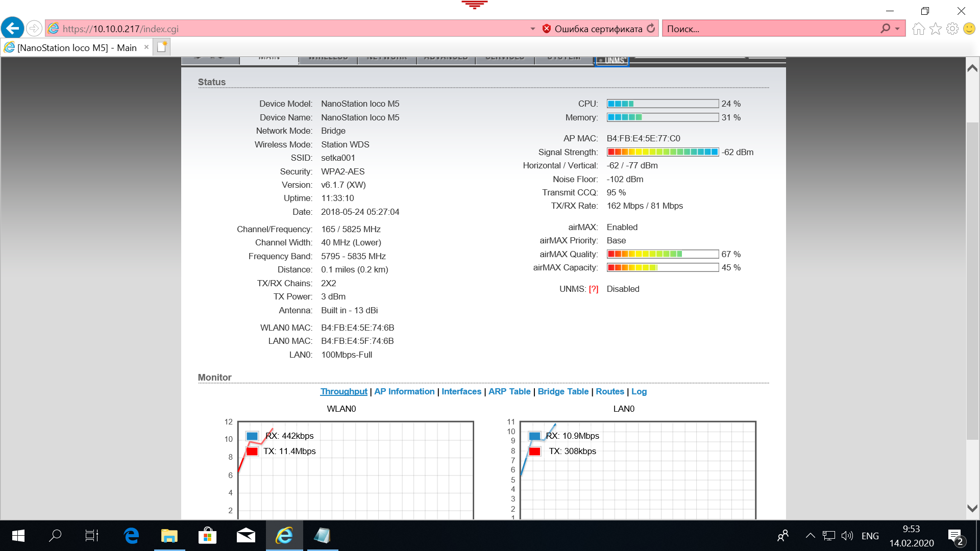
Task: Click the WLAN0 MAC value B4:FB:E4:5E:74:6B
Action: point(357,328)
